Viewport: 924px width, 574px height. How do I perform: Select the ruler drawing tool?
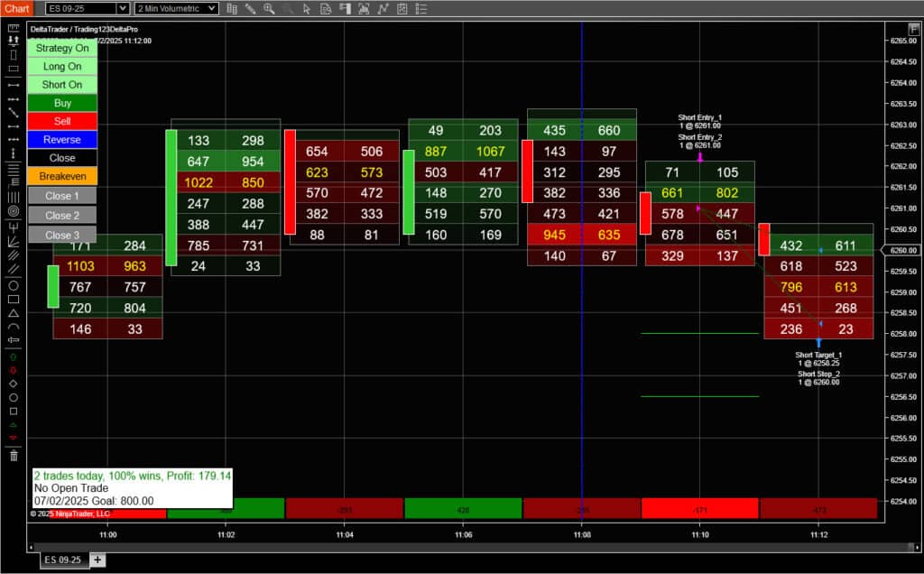(x=14, y=28)
